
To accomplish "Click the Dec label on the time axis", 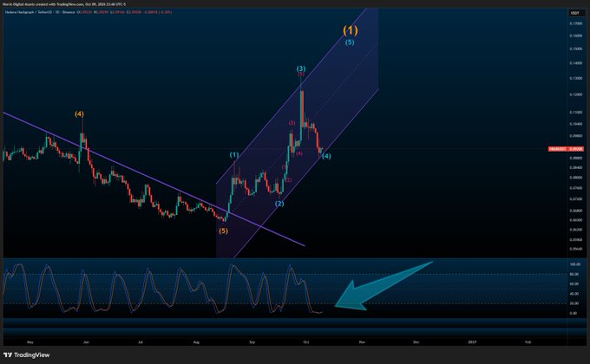I will (416, 342).
